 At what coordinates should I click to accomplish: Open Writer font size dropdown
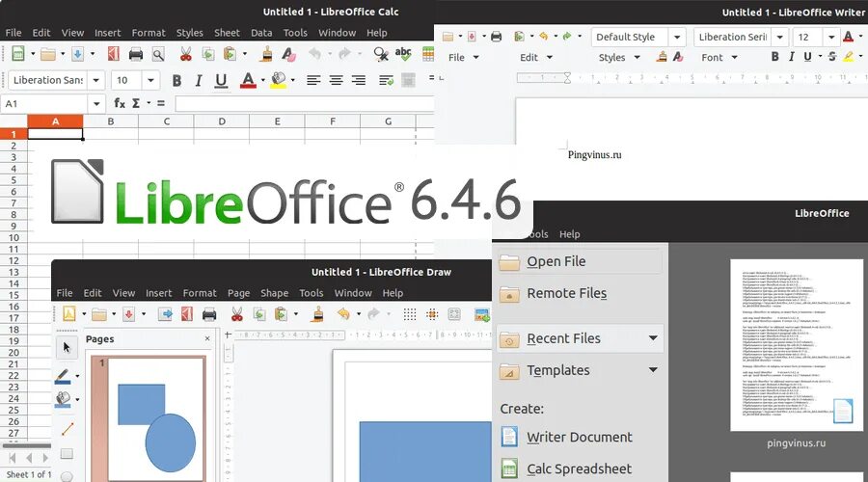(831, 37)
